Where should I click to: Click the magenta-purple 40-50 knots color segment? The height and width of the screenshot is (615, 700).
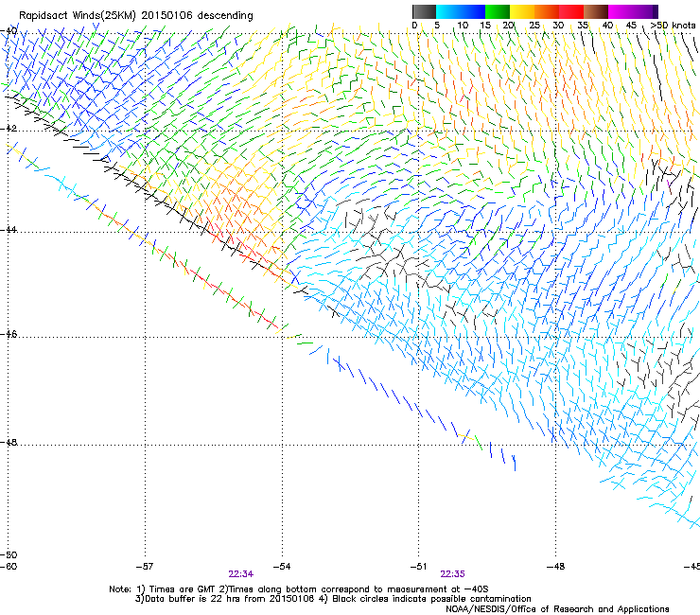(x=633, y=11)
